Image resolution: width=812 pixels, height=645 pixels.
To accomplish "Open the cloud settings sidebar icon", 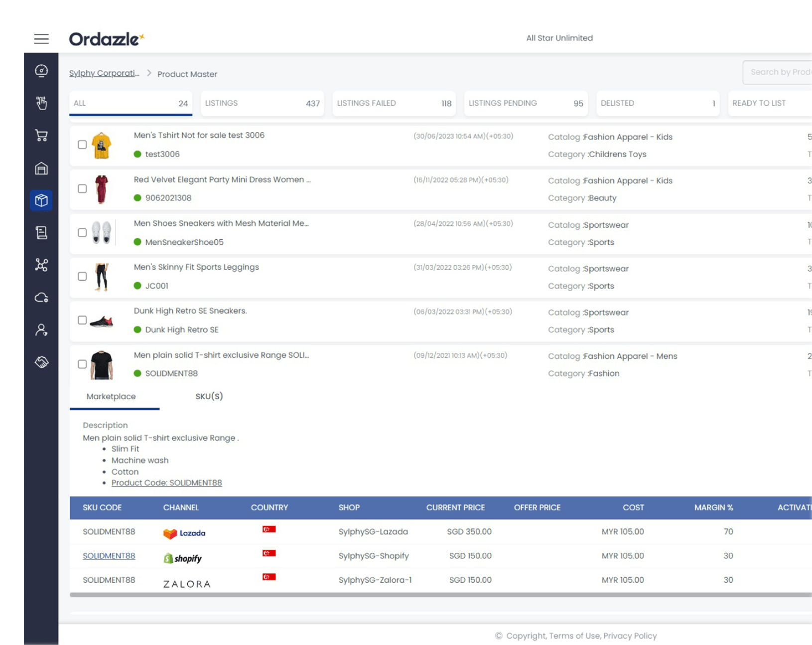I will tap(41, 298).
